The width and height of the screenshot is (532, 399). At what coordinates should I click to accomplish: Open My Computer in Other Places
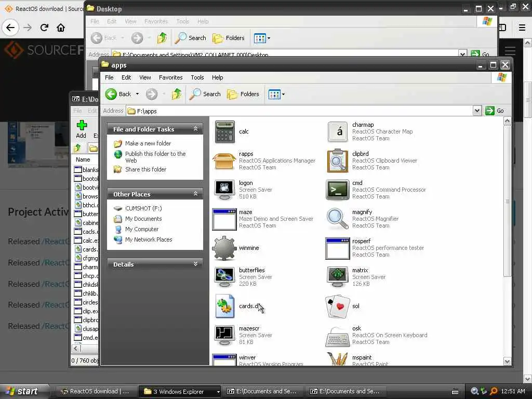click(x=141, y=229)
